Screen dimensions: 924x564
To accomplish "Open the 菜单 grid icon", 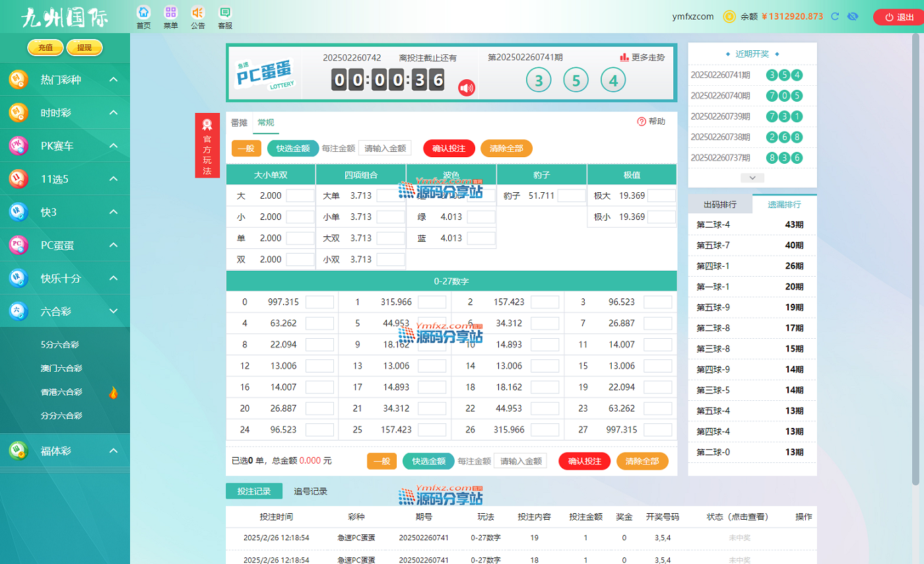I will [x=170, y=13].
